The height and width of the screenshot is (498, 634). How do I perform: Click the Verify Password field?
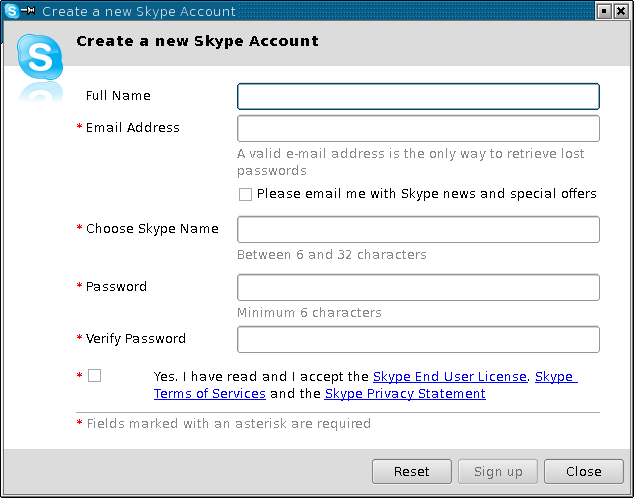(418, 340)
